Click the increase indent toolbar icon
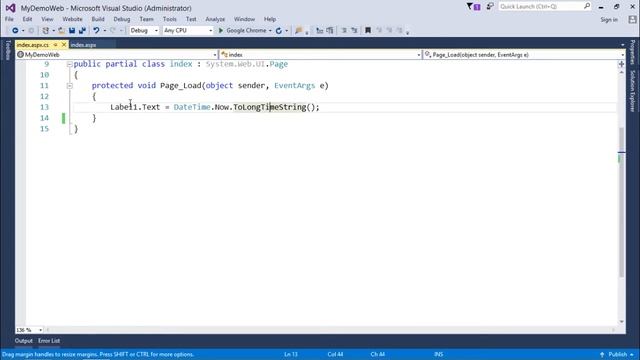The image size is (640, 360). (x=330, y=31)
